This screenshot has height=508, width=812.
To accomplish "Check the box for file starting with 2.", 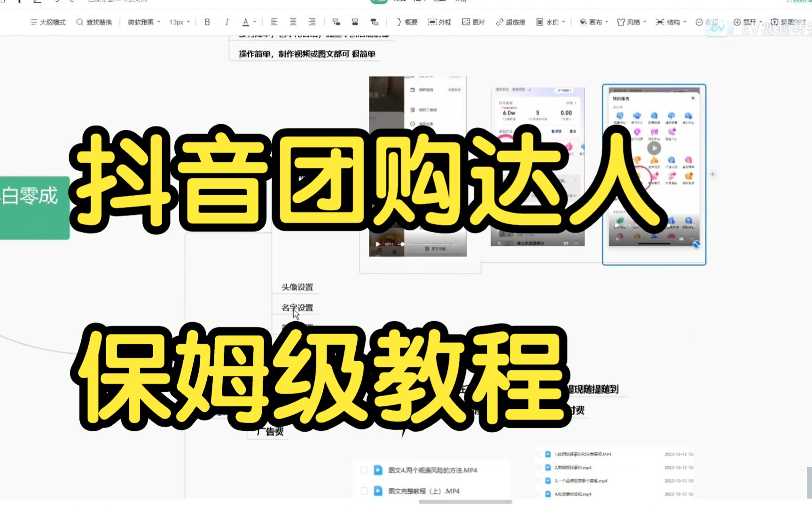I will 539,467.
